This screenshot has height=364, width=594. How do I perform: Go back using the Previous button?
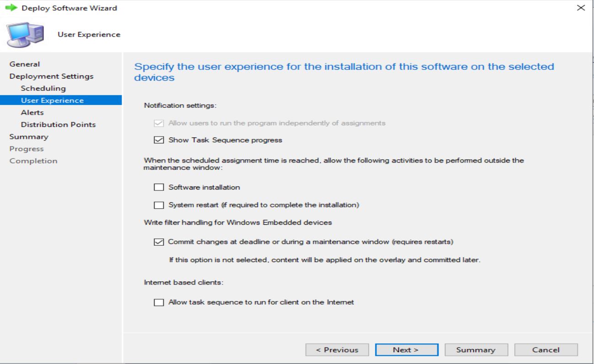click(x=337, y=349)
